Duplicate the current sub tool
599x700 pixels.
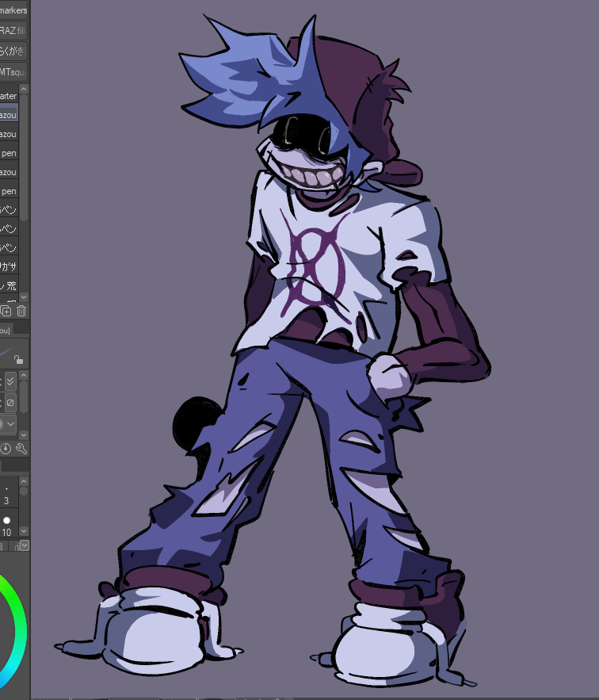click(6, 311)
